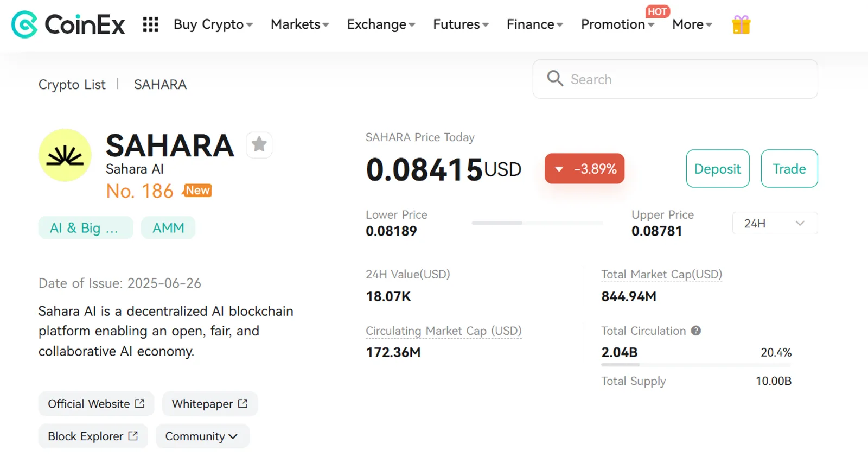Add SAHARA to favorites with star icon
Image resolution: width=868 pixels, height=469 pixels.
259,145
